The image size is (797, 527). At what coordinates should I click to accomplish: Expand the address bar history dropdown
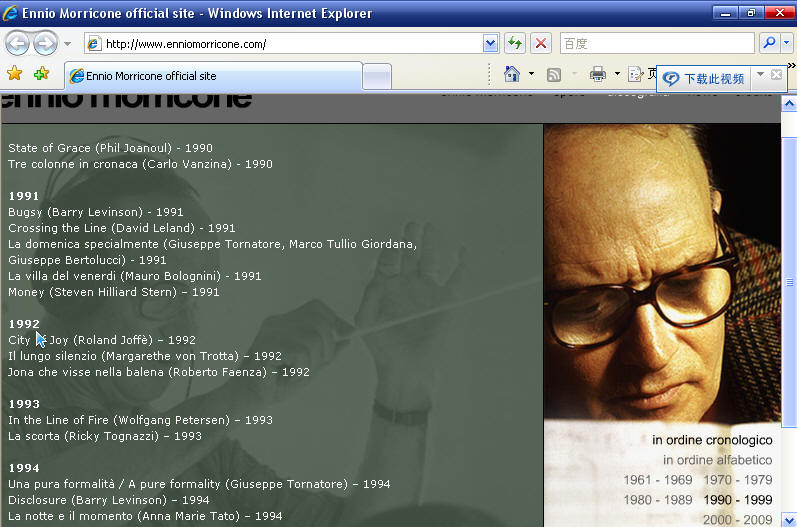coord(490,44)
